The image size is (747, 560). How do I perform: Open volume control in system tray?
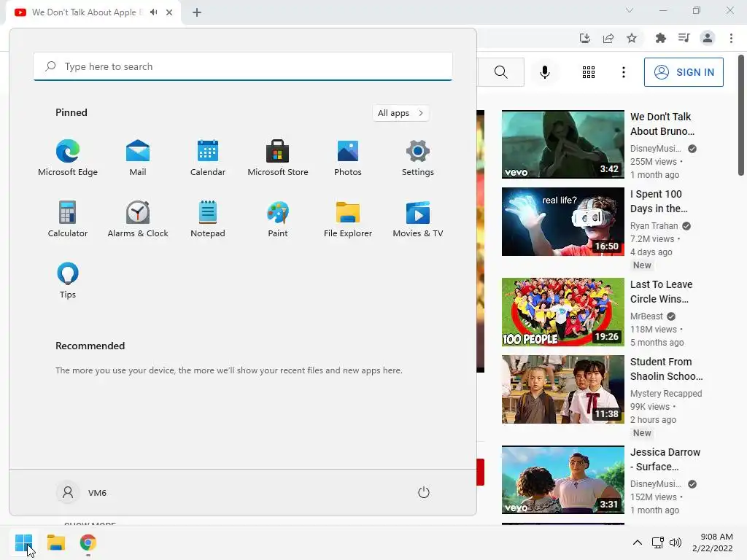pos(675,542)
